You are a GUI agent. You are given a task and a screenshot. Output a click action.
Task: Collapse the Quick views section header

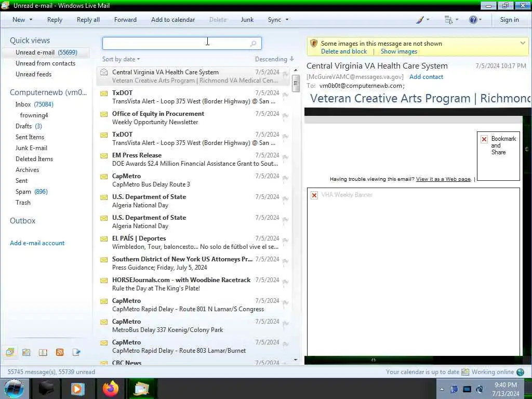pos(30,41)
